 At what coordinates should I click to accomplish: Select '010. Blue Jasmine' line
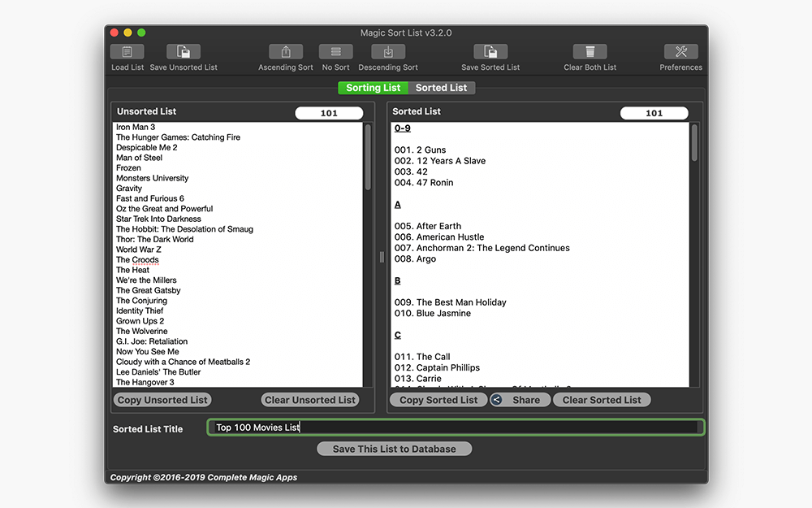click(433, 313)
